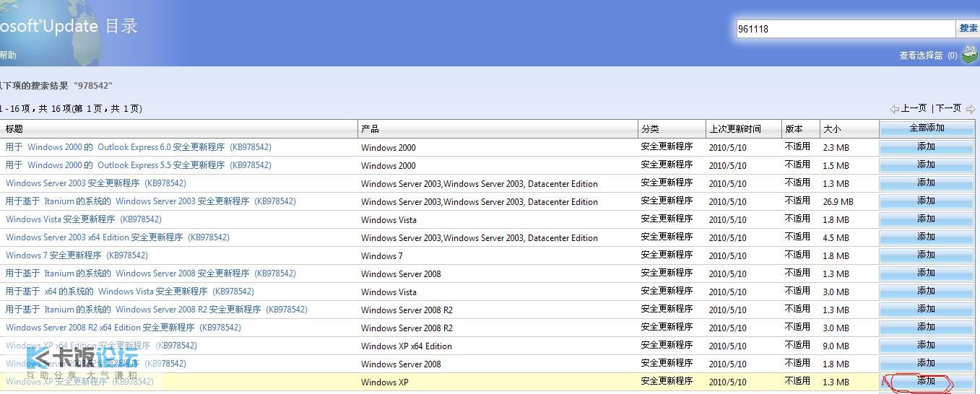The image size is (980, 394).
Task: Click the previous page left arrow icon
Action: pos(895,109)
